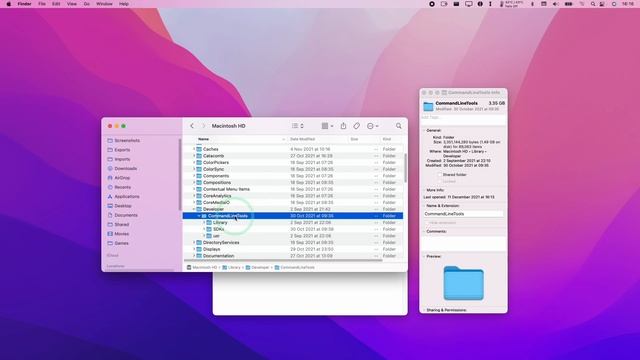Viewport: 640px width, 360px height.
Task: Open the Finder action ellipsis menu
Action: 372,126
